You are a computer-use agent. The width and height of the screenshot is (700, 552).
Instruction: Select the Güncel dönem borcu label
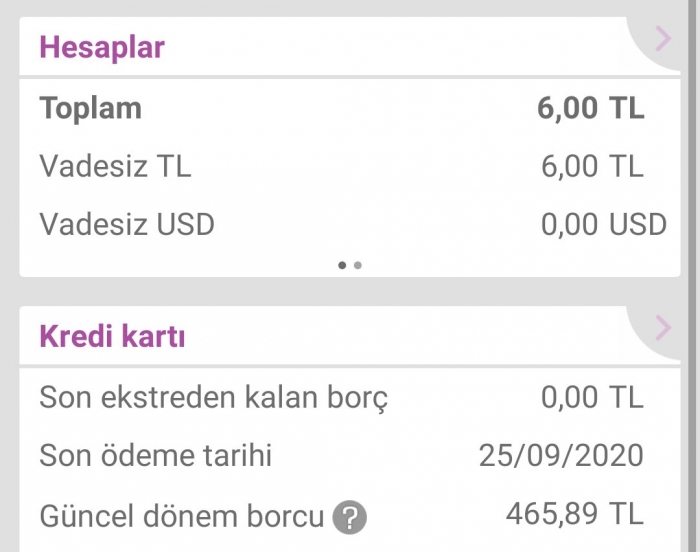(182, 516)
